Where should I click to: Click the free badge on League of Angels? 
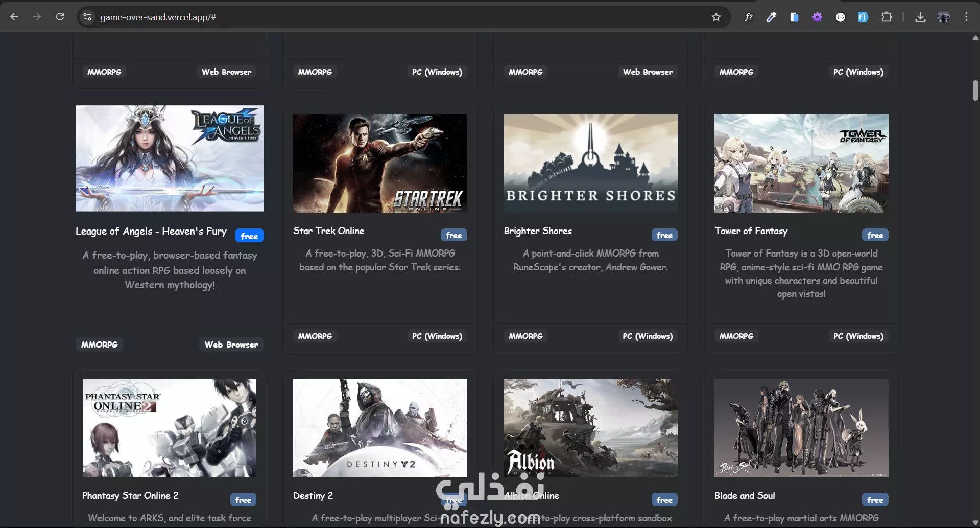tap(249, 236)
